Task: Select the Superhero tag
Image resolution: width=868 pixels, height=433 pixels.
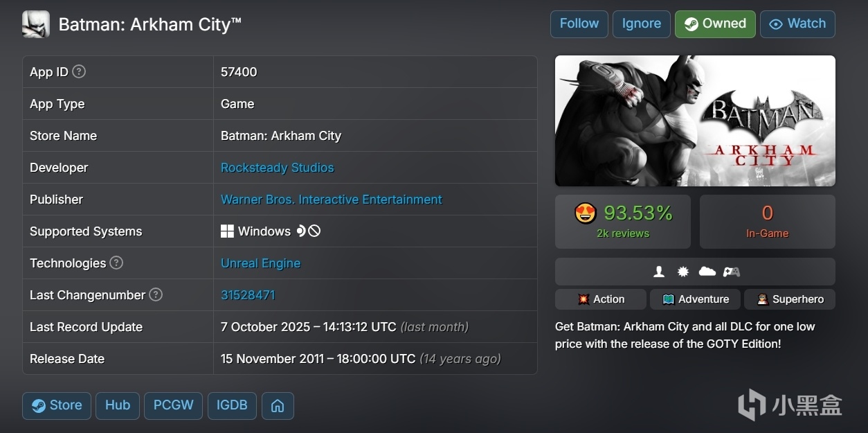Action: tap(789, 299)
